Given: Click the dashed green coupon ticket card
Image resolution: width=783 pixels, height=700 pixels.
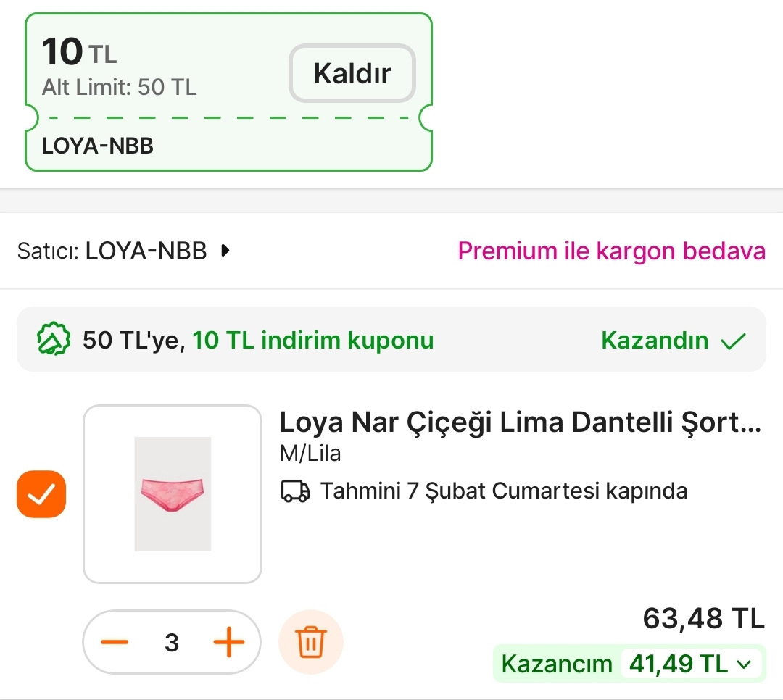Looking at the screenshot, I should (x=228, y=88).
